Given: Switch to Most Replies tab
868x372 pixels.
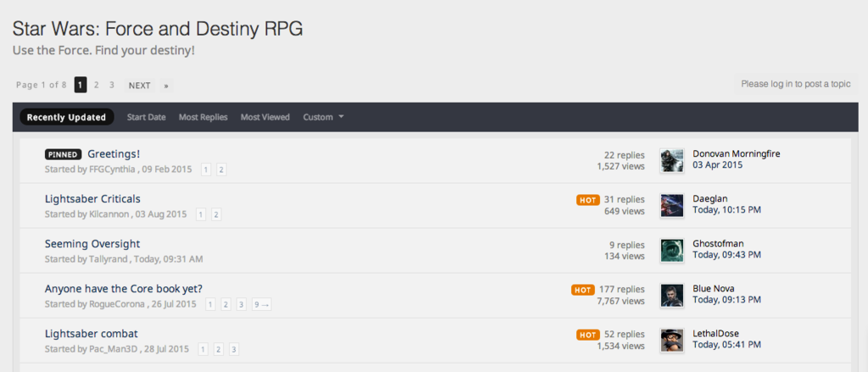Looking at the screenshot, I should (x=203, y=117).
